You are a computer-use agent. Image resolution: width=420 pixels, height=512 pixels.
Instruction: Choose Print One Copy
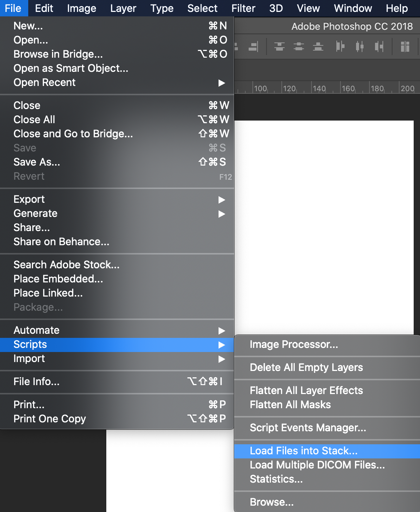click(117, 419)
